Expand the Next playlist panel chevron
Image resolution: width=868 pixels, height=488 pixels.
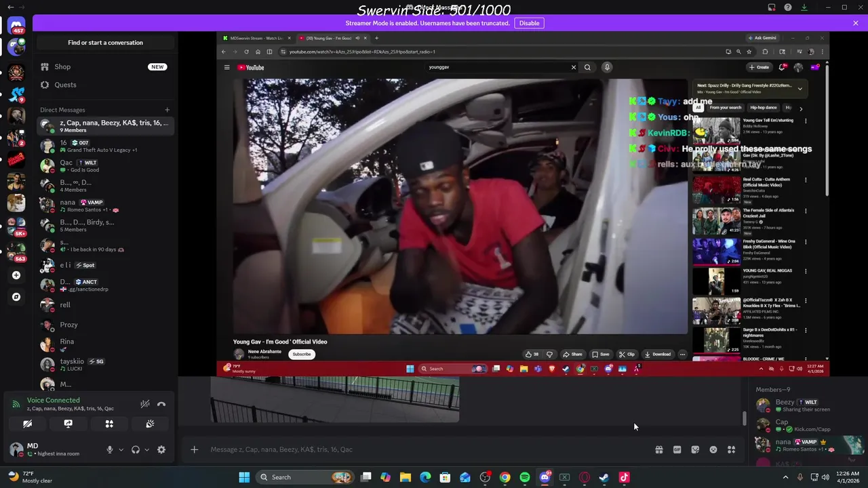click(800, 88)
